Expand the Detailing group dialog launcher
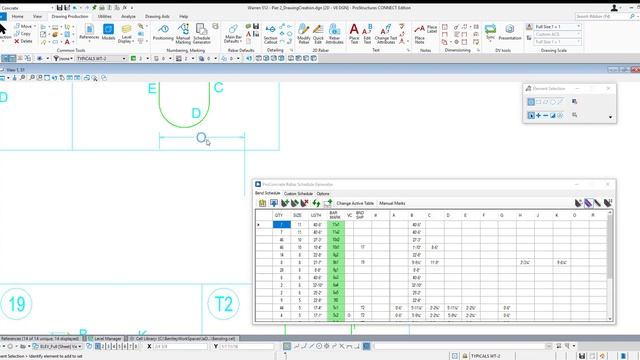 (x=291, y=50)
